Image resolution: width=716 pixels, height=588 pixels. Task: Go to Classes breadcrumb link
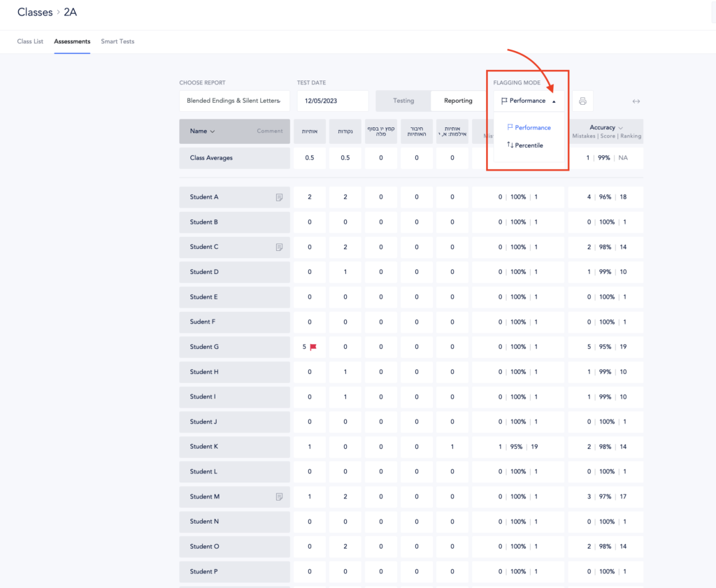[x=35, y=13]
